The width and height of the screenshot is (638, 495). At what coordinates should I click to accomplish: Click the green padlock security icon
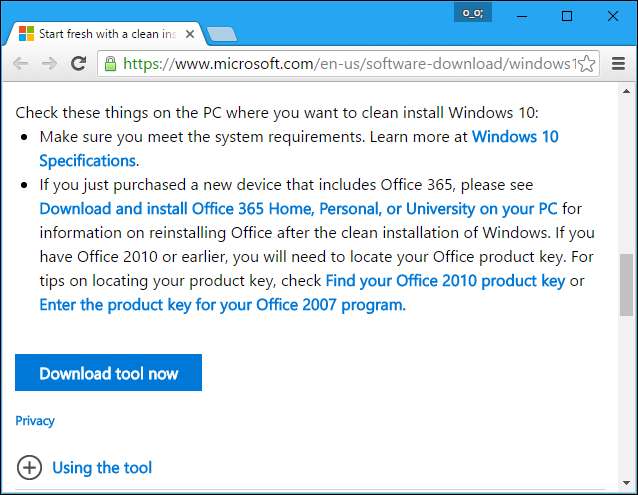click(110, 63)
